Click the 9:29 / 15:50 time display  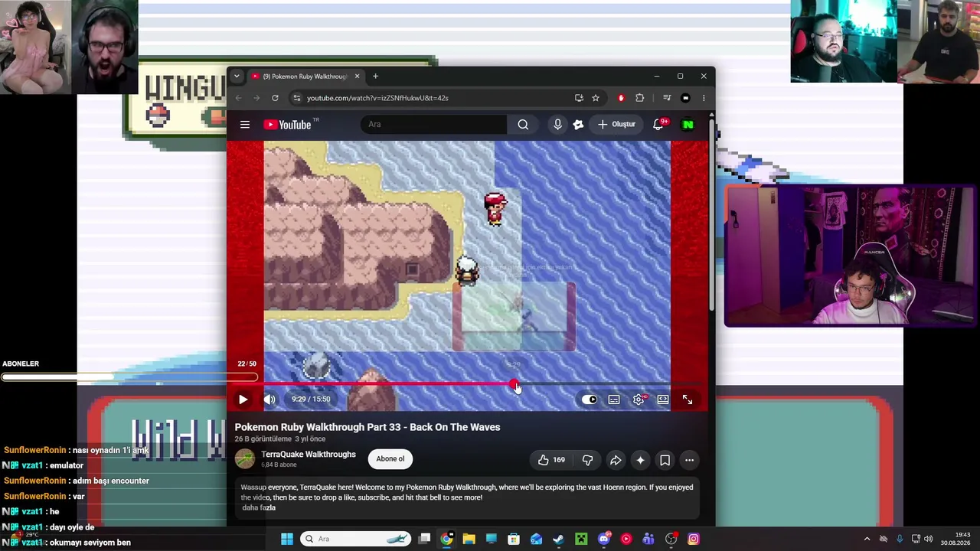click(311, 399)
